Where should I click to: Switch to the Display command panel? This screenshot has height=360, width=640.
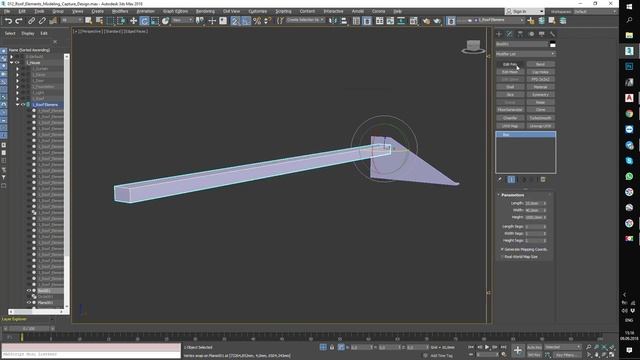click(542, 34)
